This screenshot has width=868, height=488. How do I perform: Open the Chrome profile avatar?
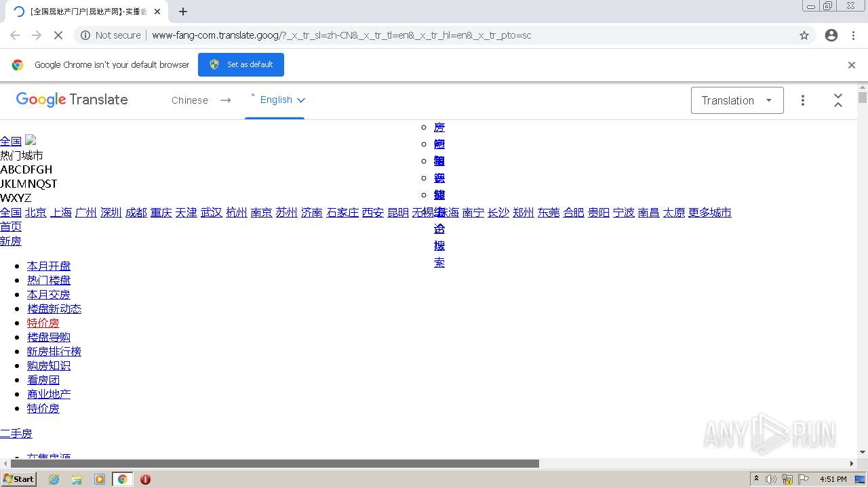pyautogui.click(x=831, y=35)
